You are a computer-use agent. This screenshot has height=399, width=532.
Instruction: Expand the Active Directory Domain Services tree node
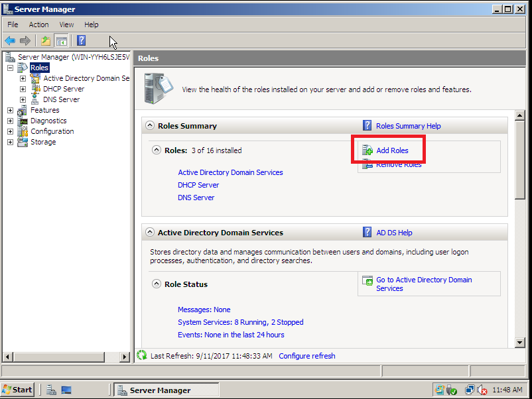point(23,78)
